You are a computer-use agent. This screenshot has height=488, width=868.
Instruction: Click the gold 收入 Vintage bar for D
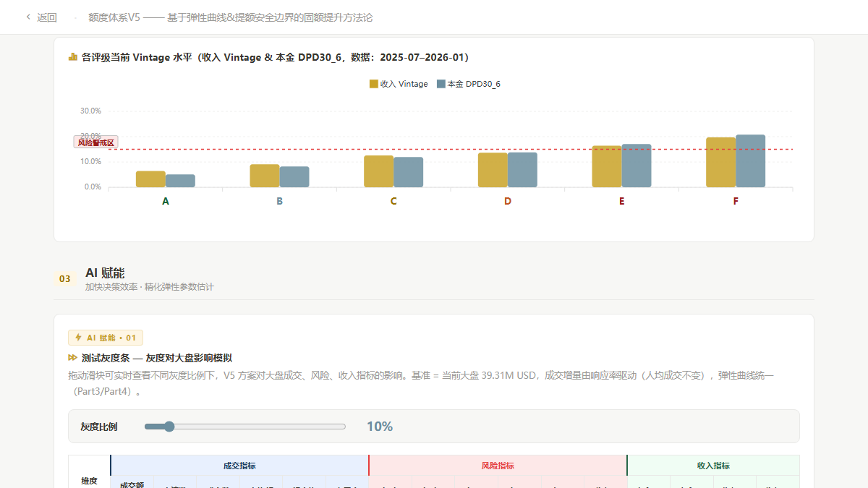tap(493, 170)
